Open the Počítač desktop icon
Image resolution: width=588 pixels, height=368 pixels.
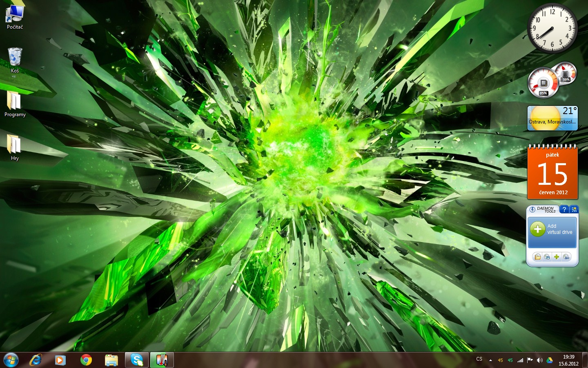[15, 17]
